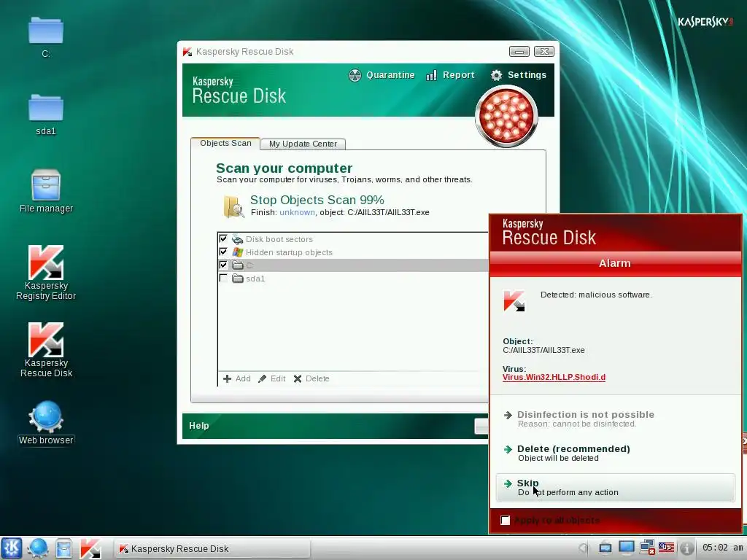
Task: Open Kaspersky Rescue Disk desktop icon
Action: [x=46, y=350]
